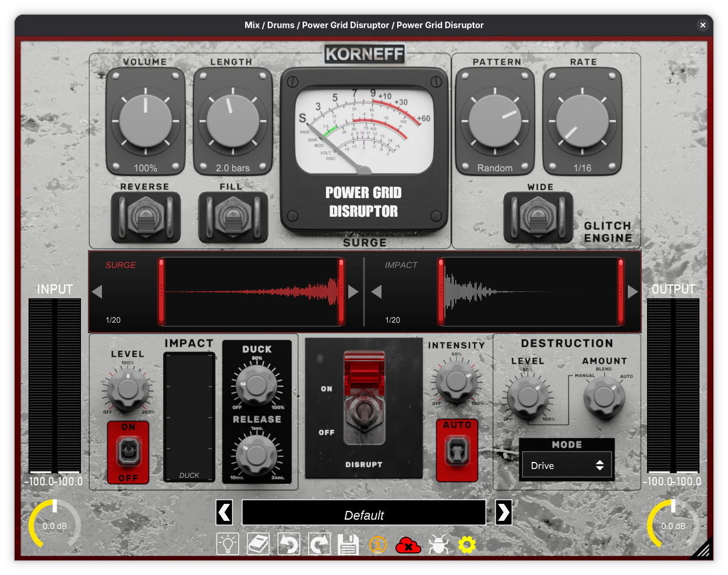Go to previous preset with left chevron

tap(224, 513)
